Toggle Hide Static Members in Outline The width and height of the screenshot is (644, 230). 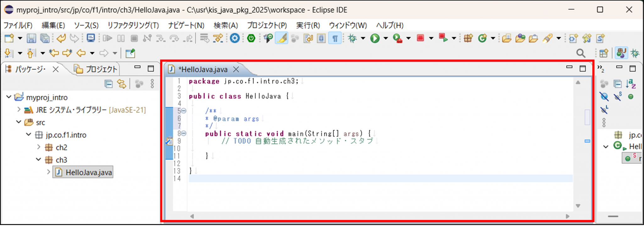tap(618, 96)
